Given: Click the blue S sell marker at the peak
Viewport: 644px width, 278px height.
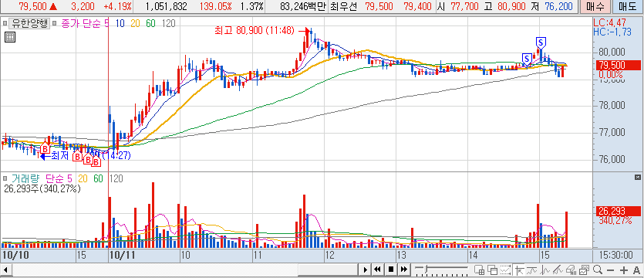Looking at the screenshot, I should [x=541, y=42].
